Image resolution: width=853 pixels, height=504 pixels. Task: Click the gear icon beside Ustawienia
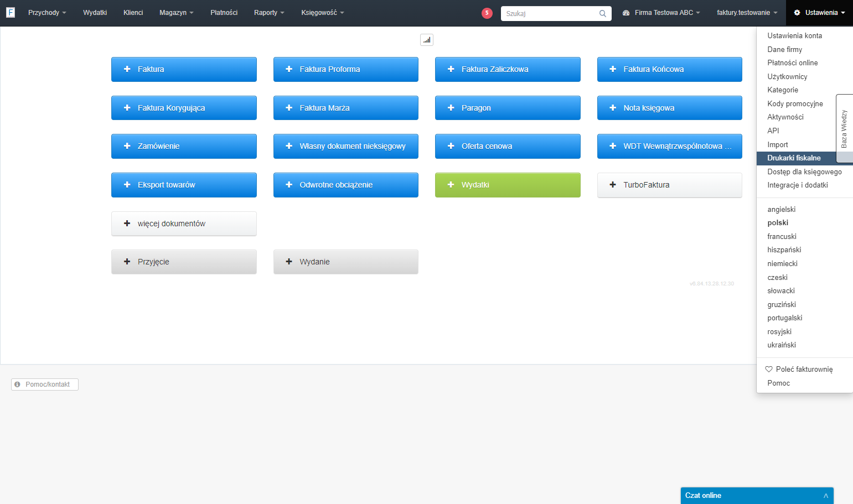point(797,13)
